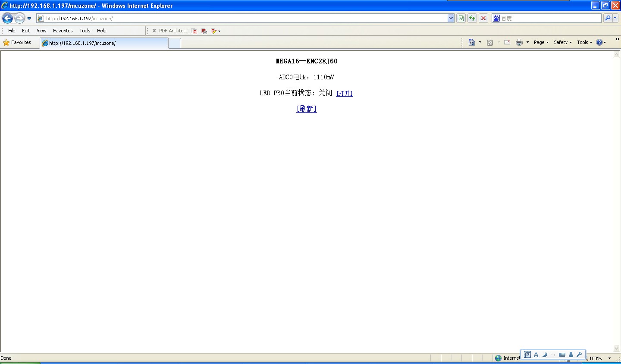Click the vertical scrollbar down arrow
This screenshot has height=364, width=621.
(617, 348)
